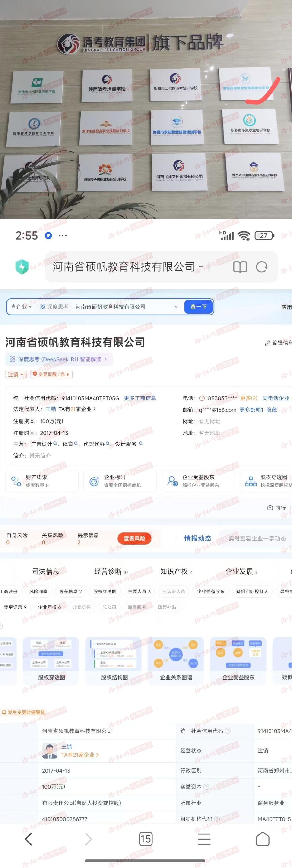Viewport: 292px width, 868px height.
Task: Tap the help icon beside table 统一社会信用代码
Action: tap(228, 731)
